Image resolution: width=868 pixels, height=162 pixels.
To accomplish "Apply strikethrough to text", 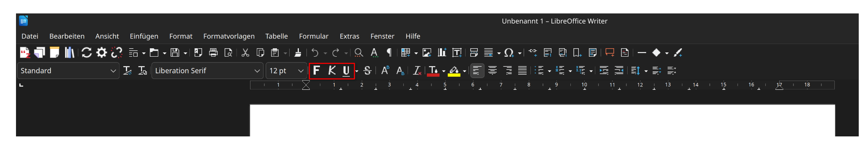I will 367,71.
